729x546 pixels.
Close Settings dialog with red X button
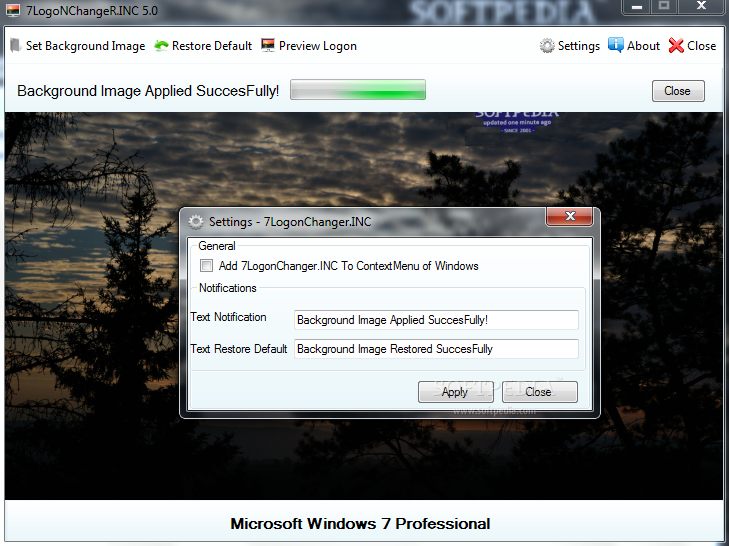[570, 216]
